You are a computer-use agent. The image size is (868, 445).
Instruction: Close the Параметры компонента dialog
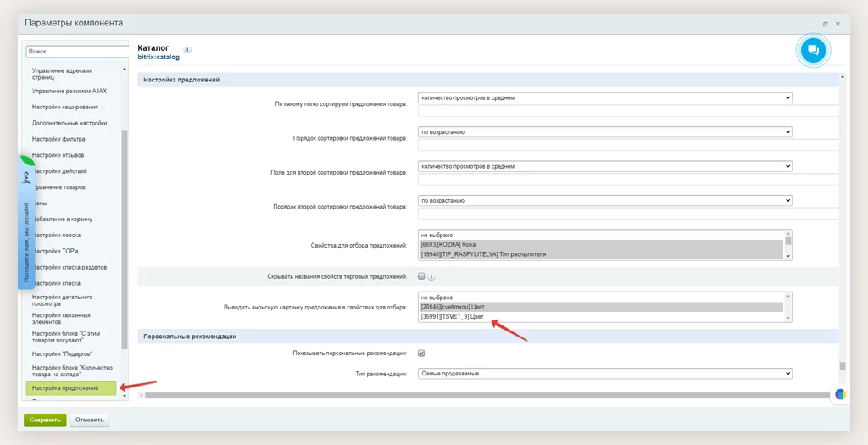point(839,24)
